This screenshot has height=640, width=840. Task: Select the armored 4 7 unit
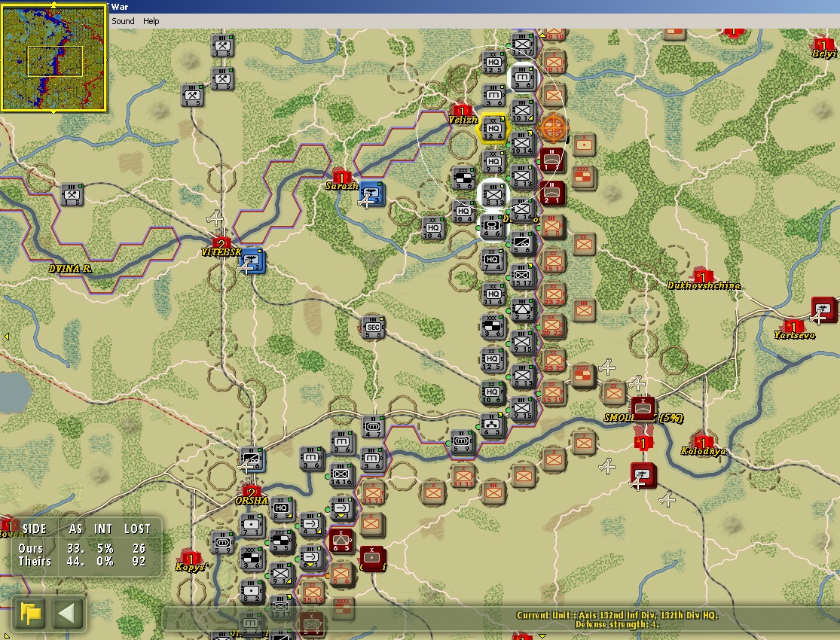pyautogui.click(x=374, y=428)
